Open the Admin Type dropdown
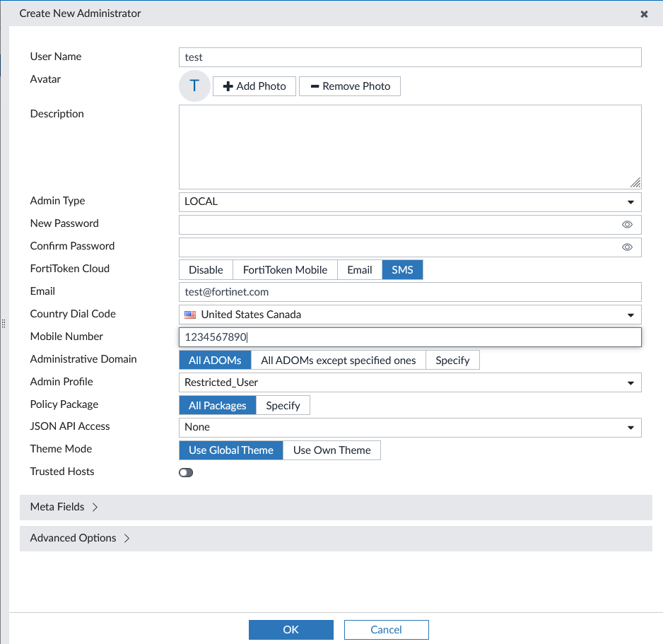This screenshot has height=644, width=663. pyautogui.click(x=410, y=202)
